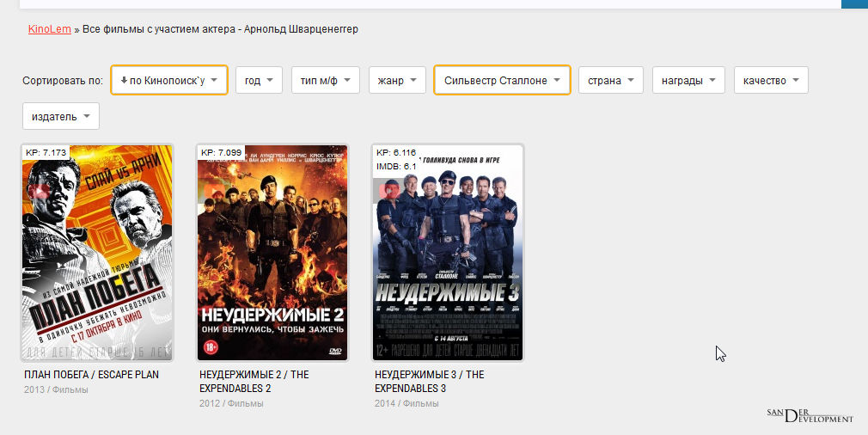
Task: Click the '2013 / Фильмы' caption
Action: point(56,389)
